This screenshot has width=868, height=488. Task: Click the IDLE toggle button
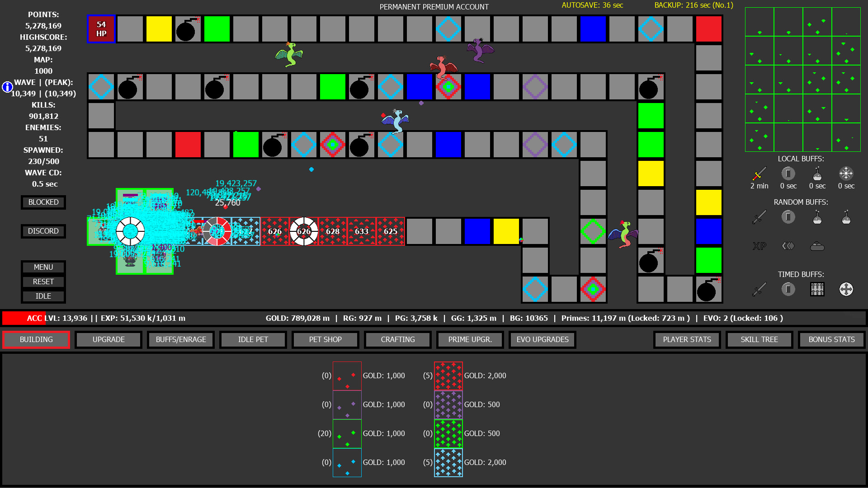click(42, 296)
